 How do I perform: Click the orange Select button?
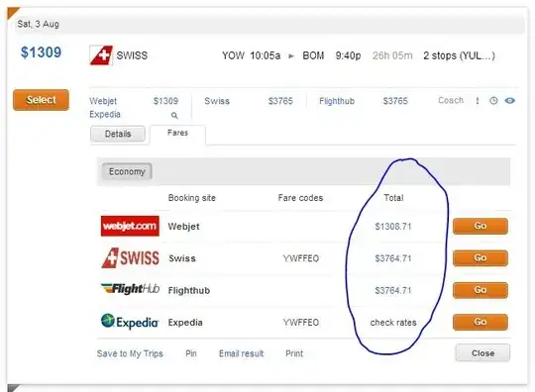41,100
